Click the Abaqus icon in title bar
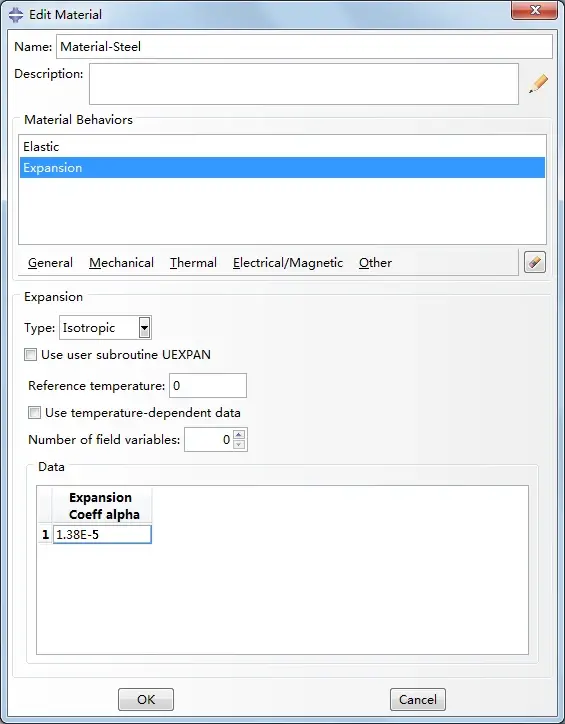This screenshot has width=565, height=724. [15, 14]
